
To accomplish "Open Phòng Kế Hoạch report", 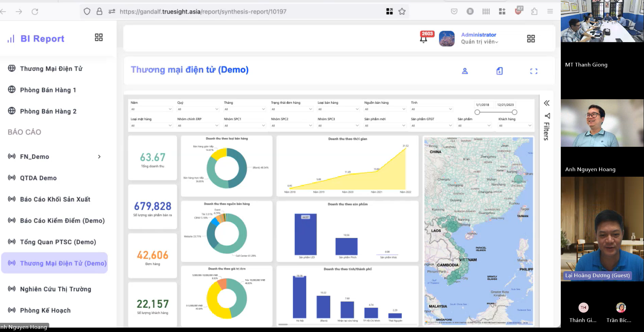I will (45, 310).
